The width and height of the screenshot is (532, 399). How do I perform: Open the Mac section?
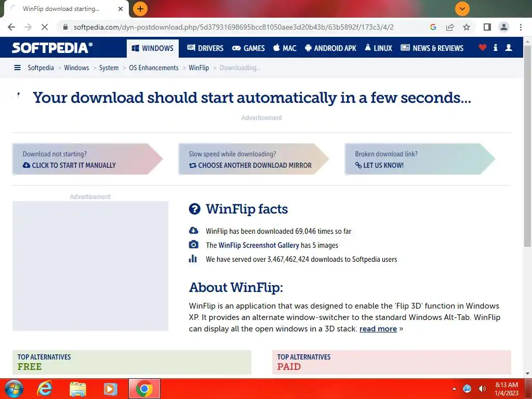pyautogui.click(x=285, y=48)
